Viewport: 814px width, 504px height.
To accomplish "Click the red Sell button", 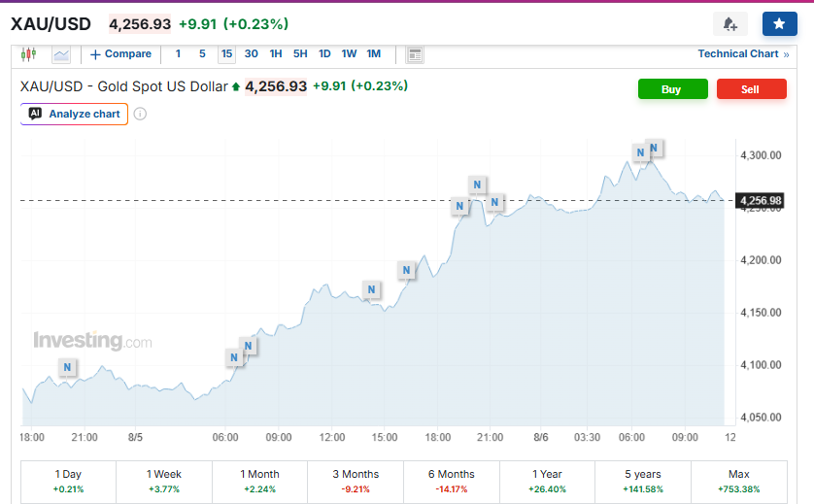I will pyautogui.click(x=752, y=89).
